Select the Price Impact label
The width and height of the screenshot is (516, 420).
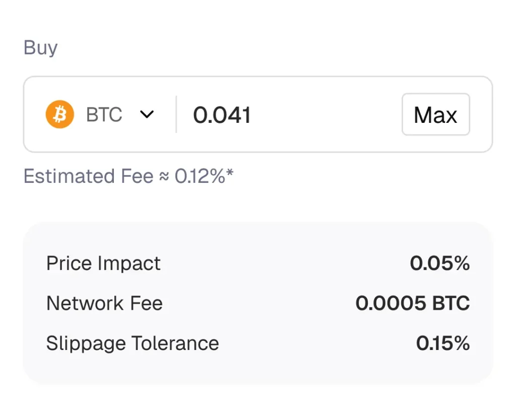pyautogui.click(x=103, y=263)
